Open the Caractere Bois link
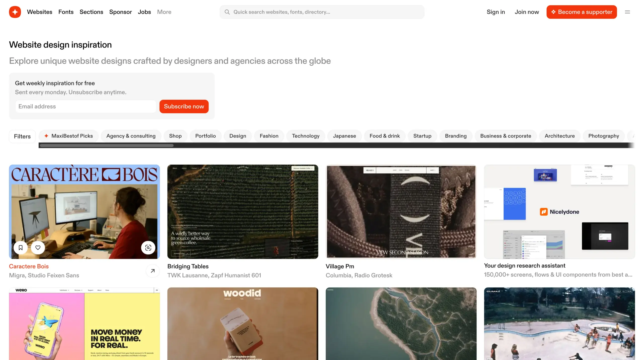 click(x=29, y=266)
